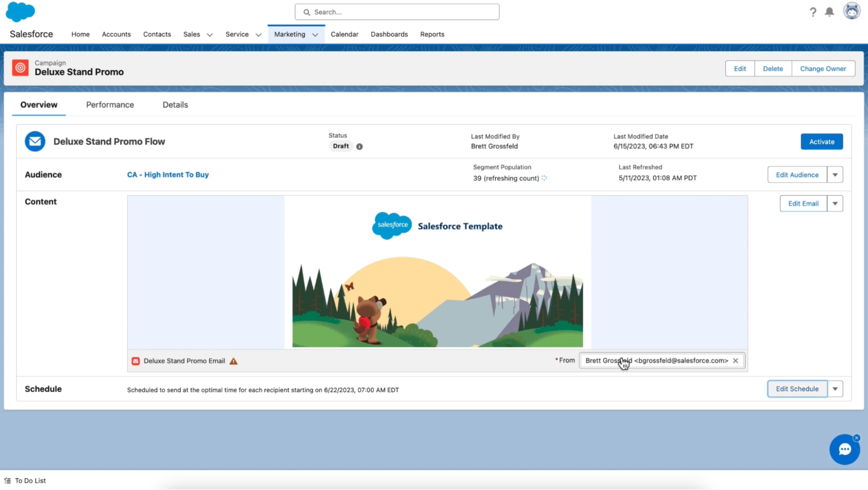Focus the global Search field
Screen dimensions: 868x490
coord(397,12)
